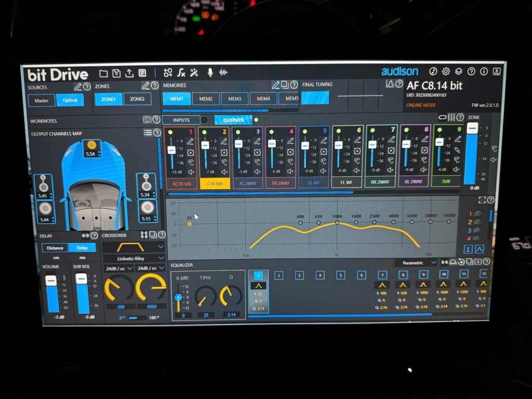Solo channel 7 RR 2WAY with ear icon
This screenshot has height=399, width=532.
[x=391, y=160]
